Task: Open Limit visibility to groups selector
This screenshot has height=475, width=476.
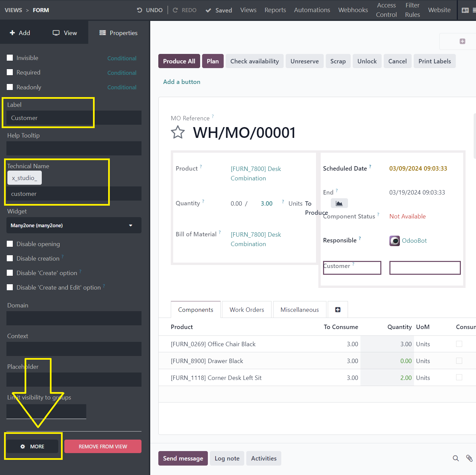Action: tap(46, 411)
